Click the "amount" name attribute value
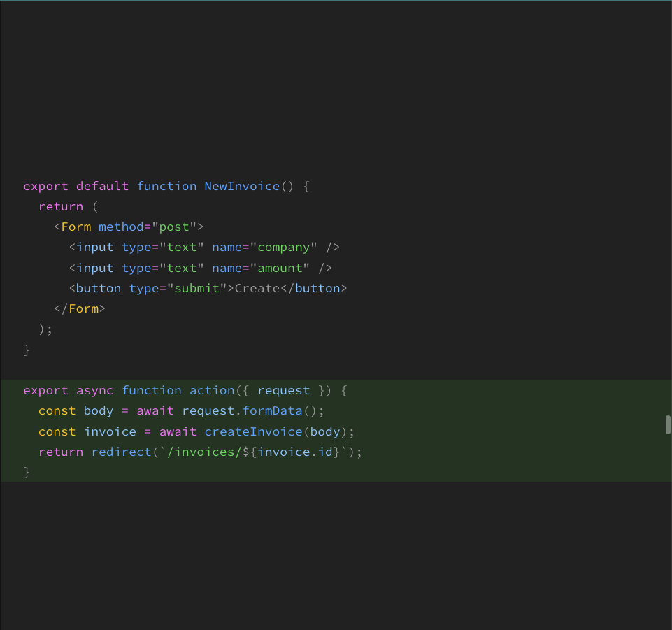 pyautogui.click(x=280, y=269)
